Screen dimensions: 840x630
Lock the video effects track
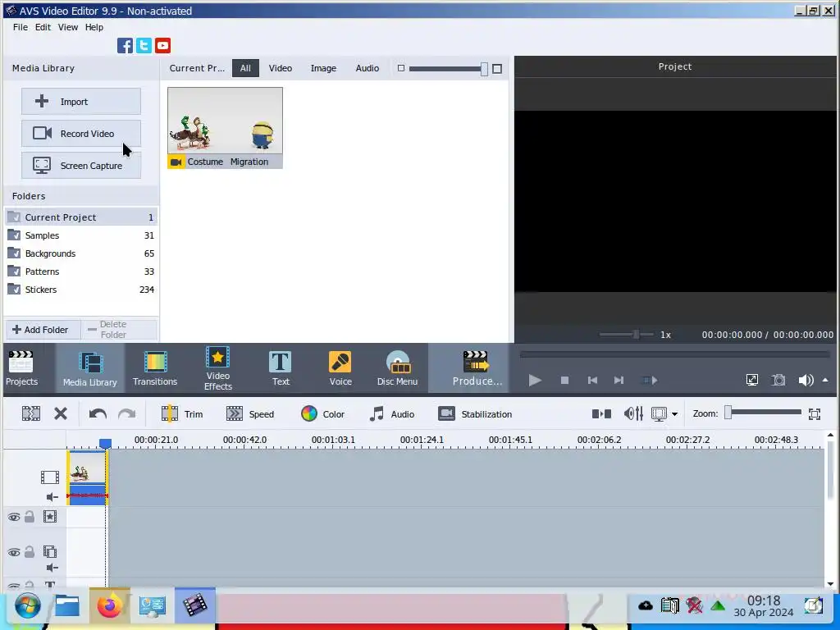point(30,517)
